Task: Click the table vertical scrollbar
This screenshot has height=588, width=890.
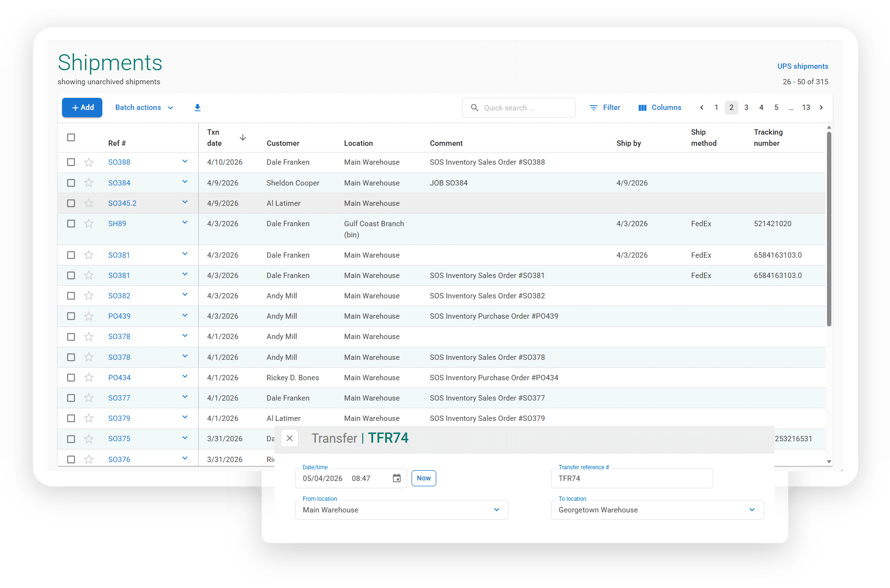Action: [829, 229]
